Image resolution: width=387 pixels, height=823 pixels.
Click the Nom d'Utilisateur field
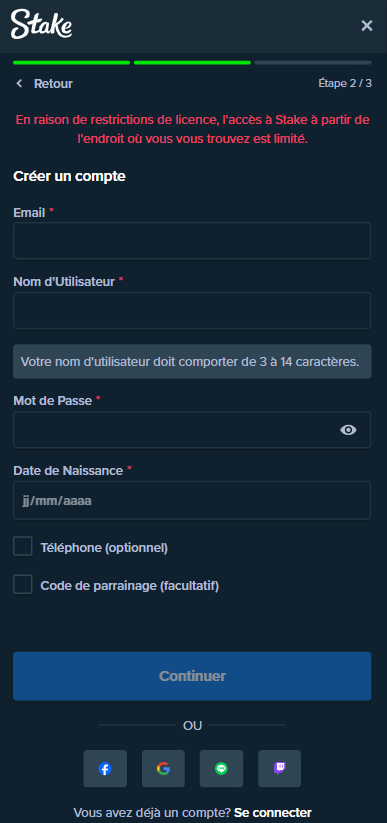pos(192,310)
